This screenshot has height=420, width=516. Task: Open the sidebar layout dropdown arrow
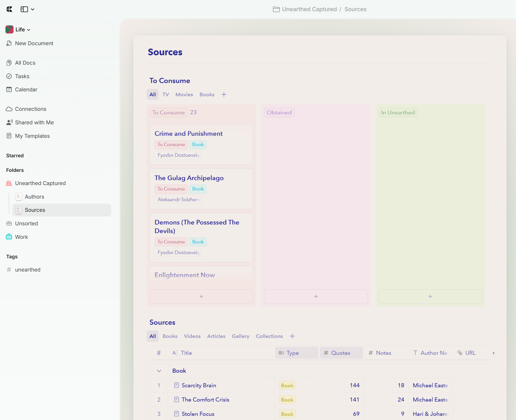[33, 9]
